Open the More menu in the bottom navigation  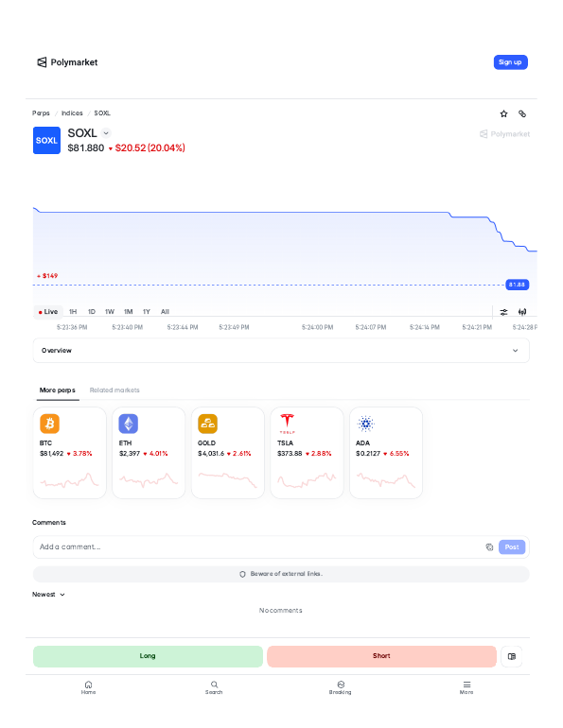point(466,687)
